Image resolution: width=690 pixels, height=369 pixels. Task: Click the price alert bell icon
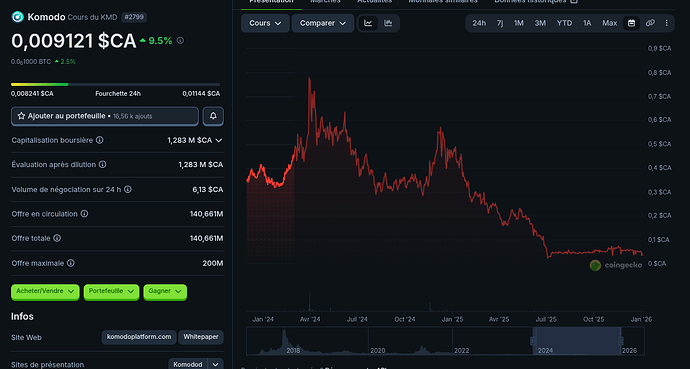(213, 116)
